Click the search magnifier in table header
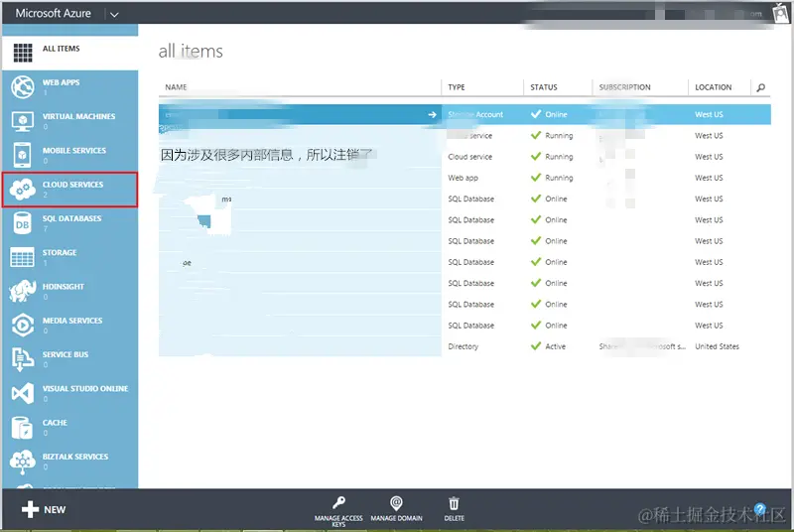Screen dimensions: 794x532 (760, 87)
